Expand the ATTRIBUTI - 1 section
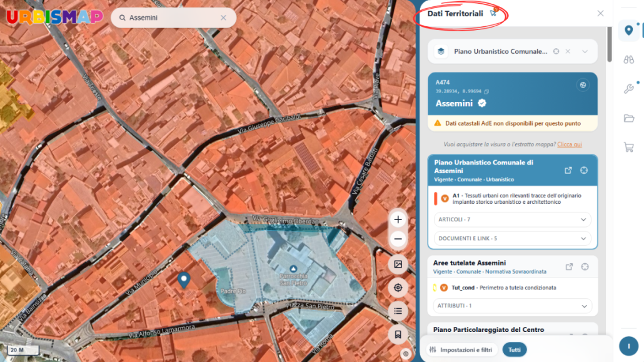The image size is (644, 362). pyautogui.click(x=512, y=306)
